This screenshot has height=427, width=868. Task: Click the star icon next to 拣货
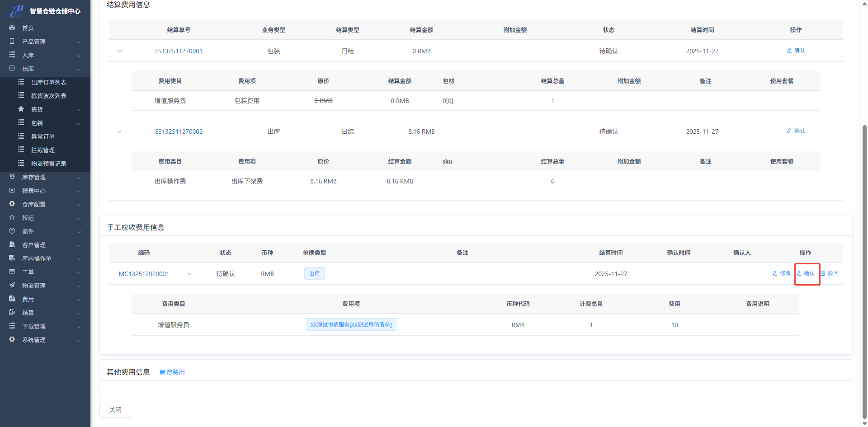pos(21,109)
